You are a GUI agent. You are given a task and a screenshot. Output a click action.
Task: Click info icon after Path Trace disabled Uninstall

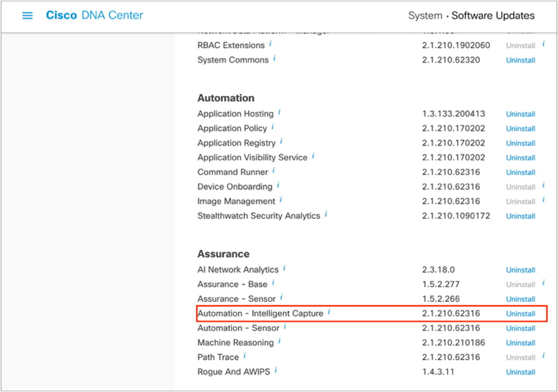coord(543,356)
